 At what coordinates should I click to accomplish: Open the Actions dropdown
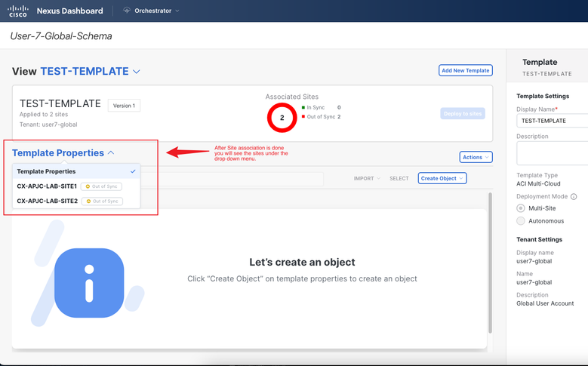(476, 157)
